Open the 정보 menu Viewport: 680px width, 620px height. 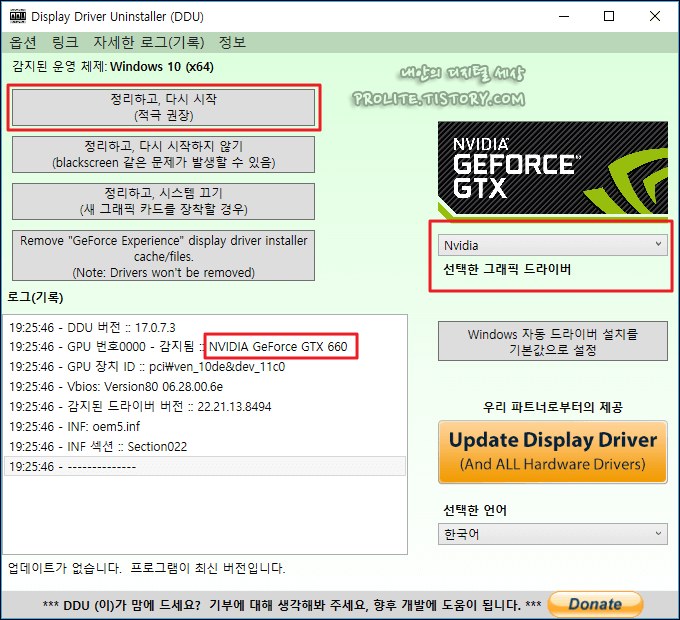pos(232,42)
